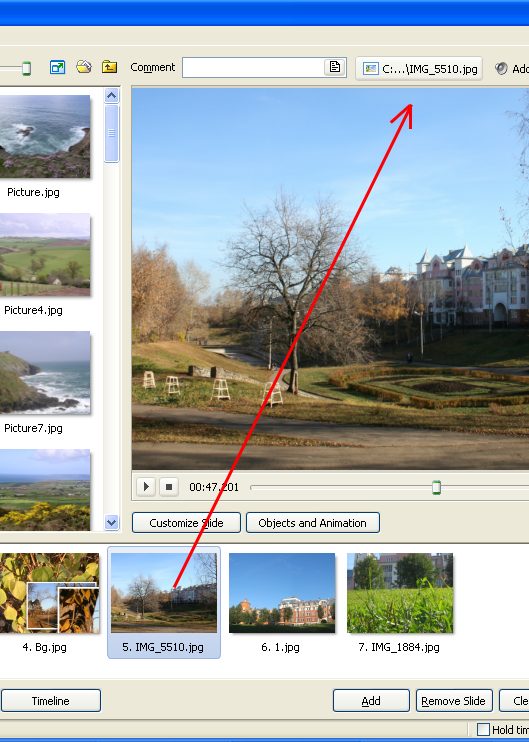Click the Remove Slide button
Viewport: 529px width, 742px height.
coord(454,701)
